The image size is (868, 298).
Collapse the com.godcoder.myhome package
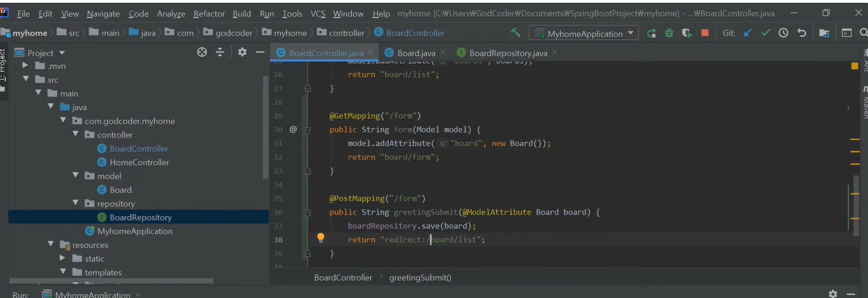(x=63, y=121)
